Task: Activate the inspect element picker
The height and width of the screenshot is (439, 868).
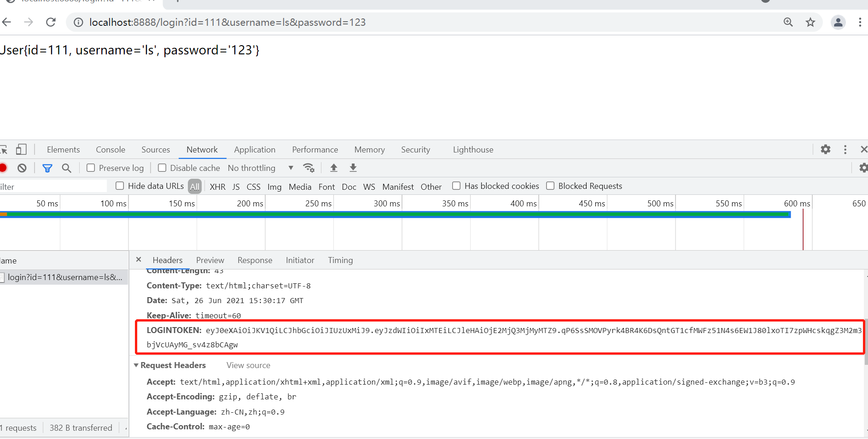Action: click(4, 150)
